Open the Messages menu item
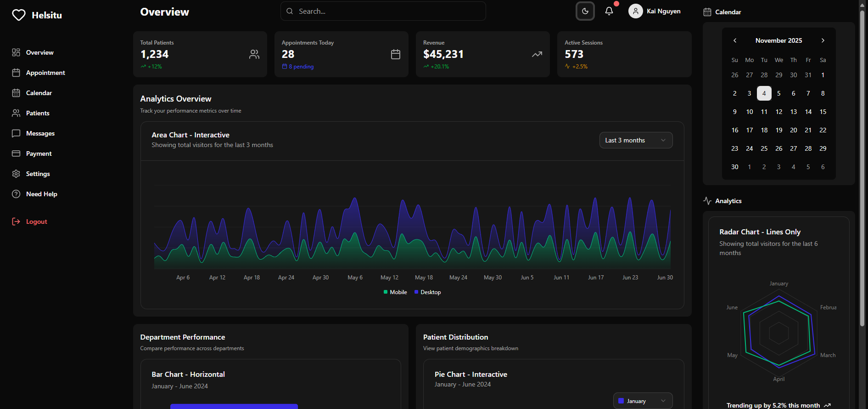 40,133
